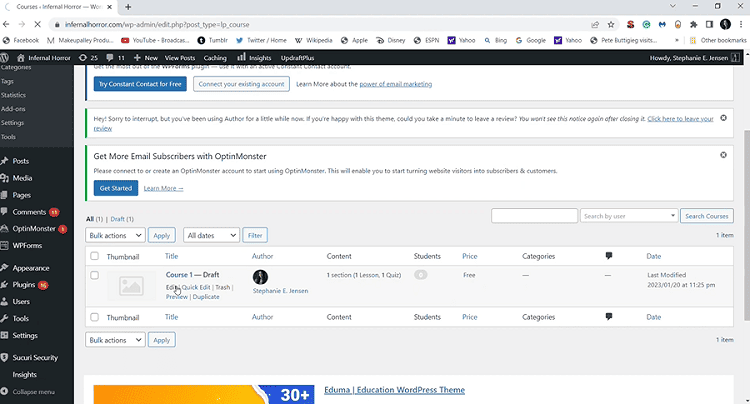Click the top Apply button
The height and width of the screenshot is (404, 750).
click(x=161, y=235)
